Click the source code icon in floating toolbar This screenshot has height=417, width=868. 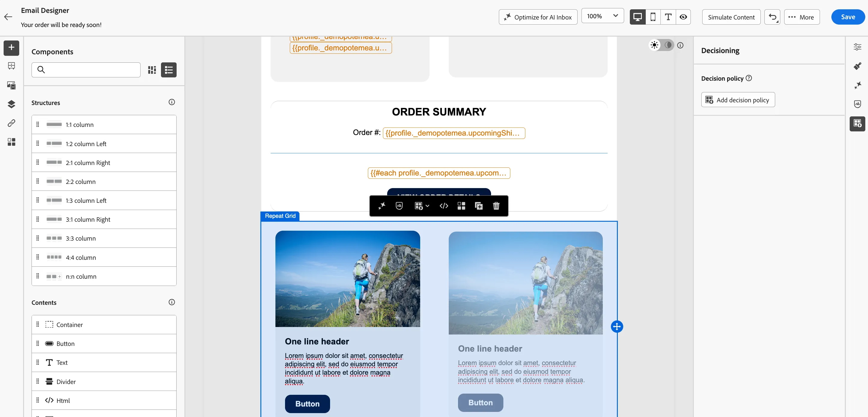444,205
